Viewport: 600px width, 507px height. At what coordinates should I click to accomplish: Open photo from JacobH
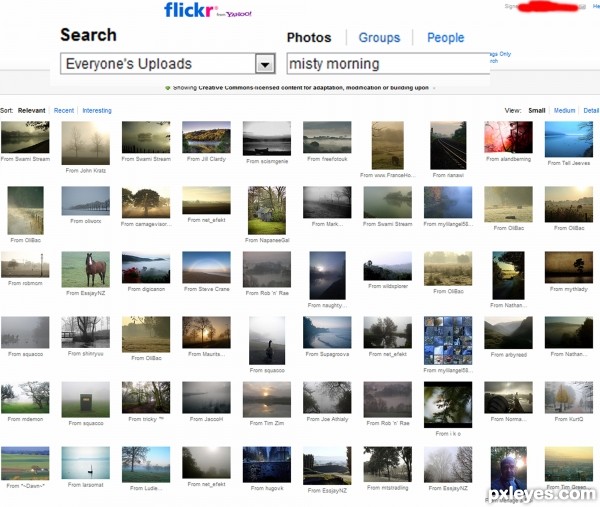pos(206,397)
